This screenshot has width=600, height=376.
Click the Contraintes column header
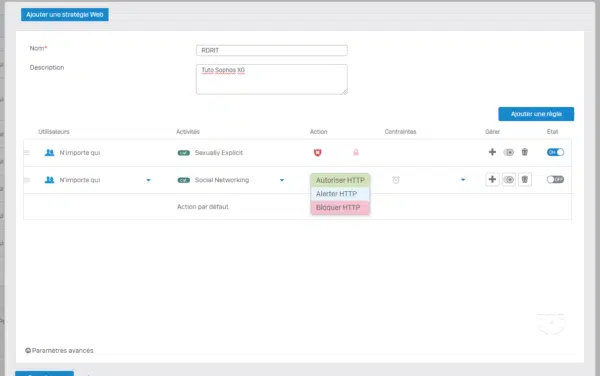(x=400, y=132)
